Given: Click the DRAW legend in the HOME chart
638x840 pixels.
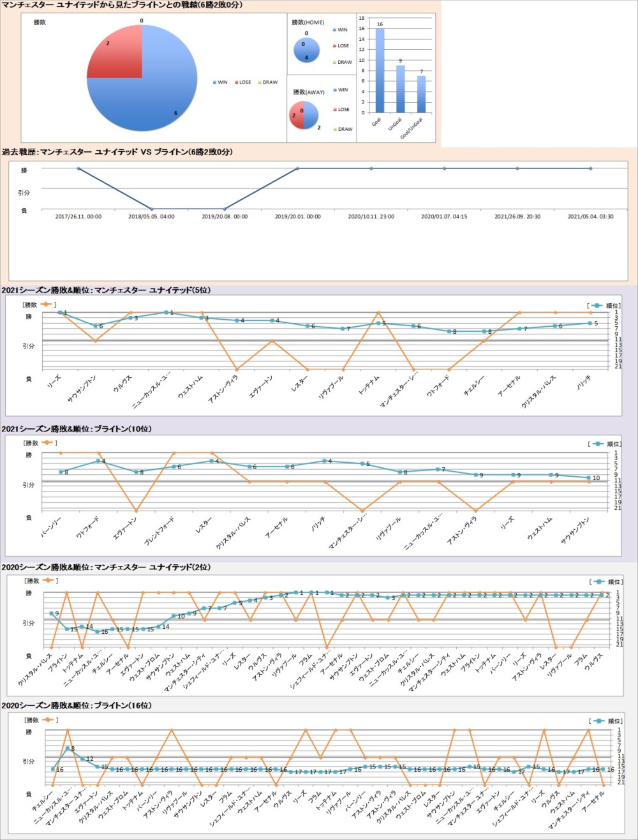Looking at the screenshot, I should 343,62.
